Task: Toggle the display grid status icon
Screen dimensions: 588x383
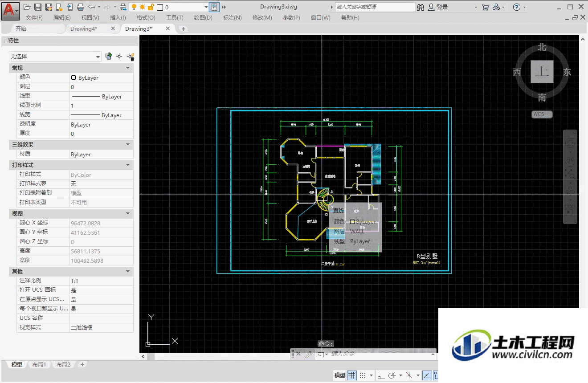Action: (351, 375)
